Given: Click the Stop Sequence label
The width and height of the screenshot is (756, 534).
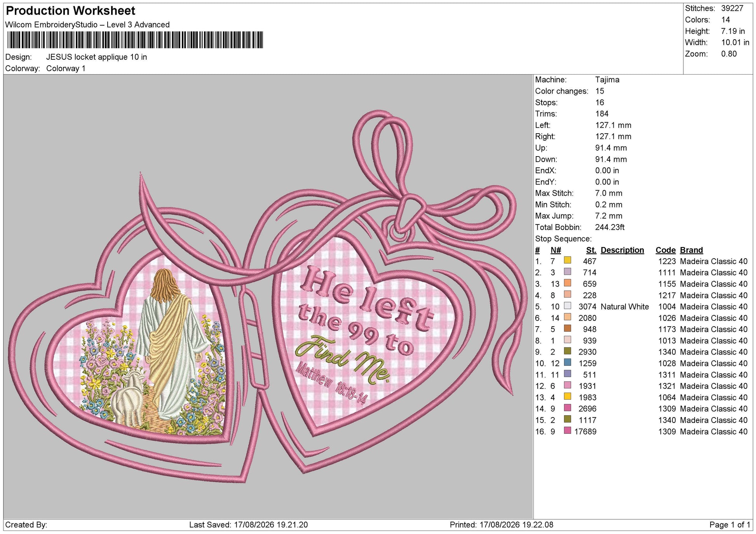Looking at the screenshot, I should click(x=563, y=238).
